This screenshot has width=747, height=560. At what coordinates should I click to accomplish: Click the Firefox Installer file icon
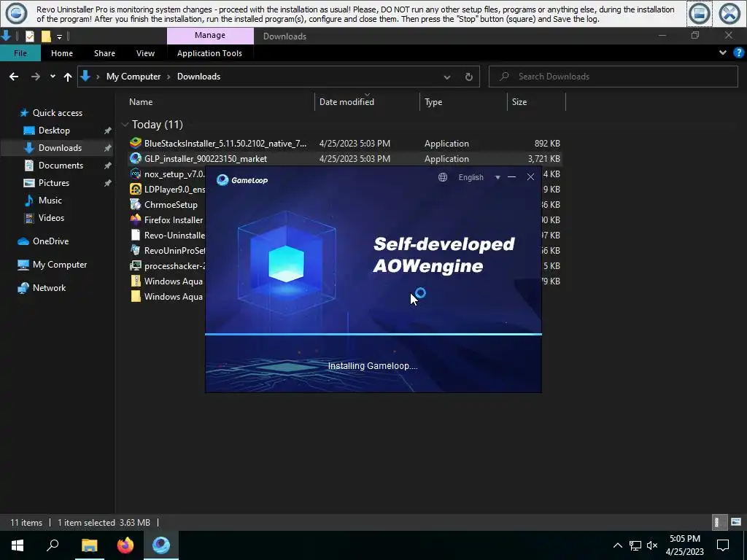tap(135, 219)
